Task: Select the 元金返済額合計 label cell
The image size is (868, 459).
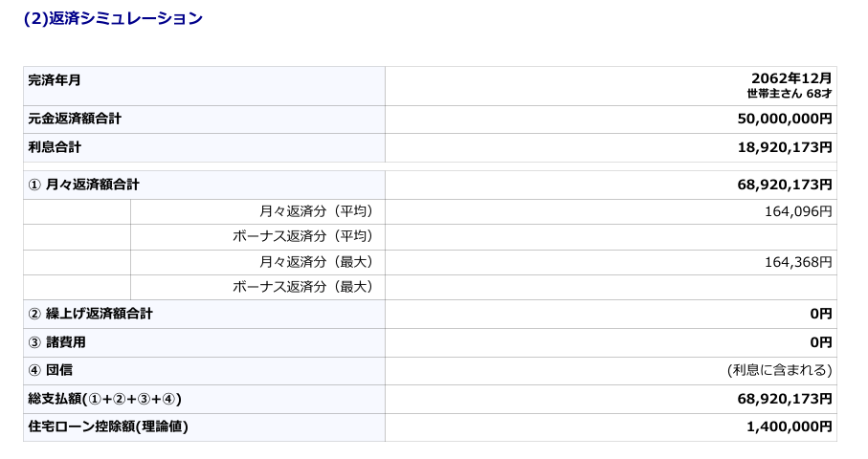Action: tap(75, 119)
